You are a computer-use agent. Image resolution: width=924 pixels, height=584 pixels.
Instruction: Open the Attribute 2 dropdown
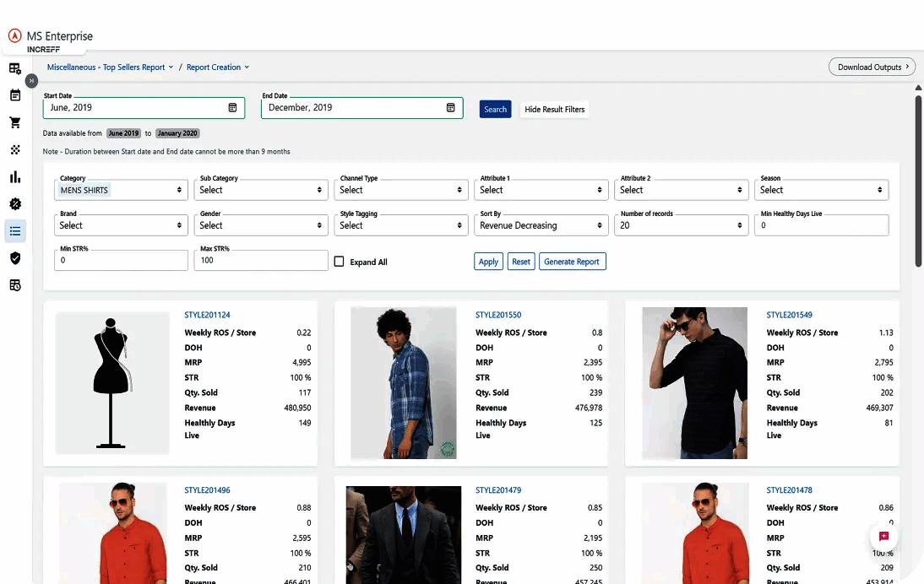click(682, 190)
